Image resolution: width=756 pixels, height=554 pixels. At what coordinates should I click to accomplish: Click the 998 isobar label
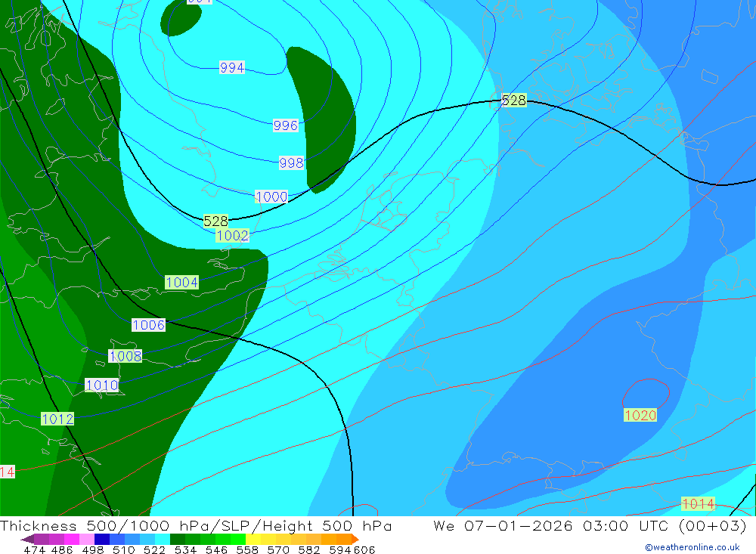tap(291, 163)
